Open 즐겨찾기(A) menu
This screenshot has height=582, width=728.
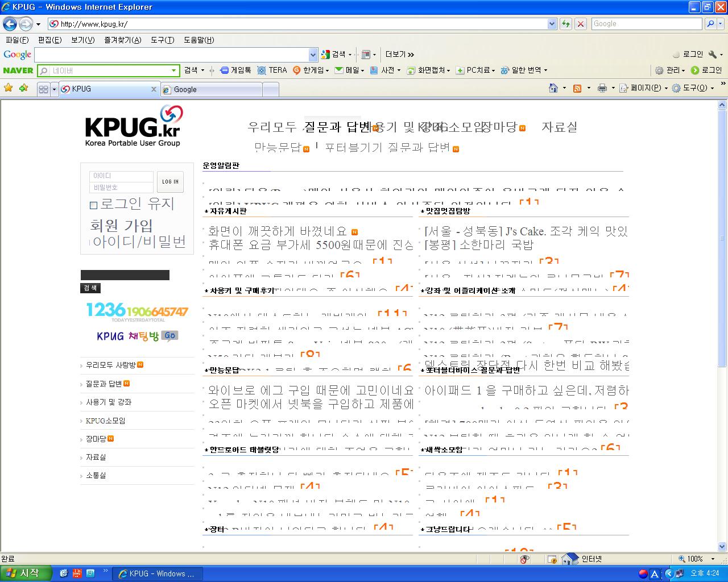pyautogui.click(x=122, y=40)
